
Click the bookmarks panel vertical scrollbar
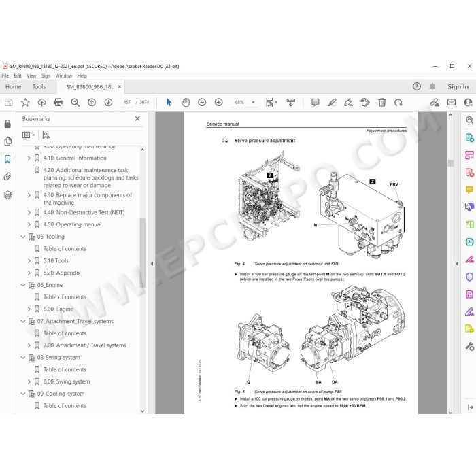pos(142,252)
